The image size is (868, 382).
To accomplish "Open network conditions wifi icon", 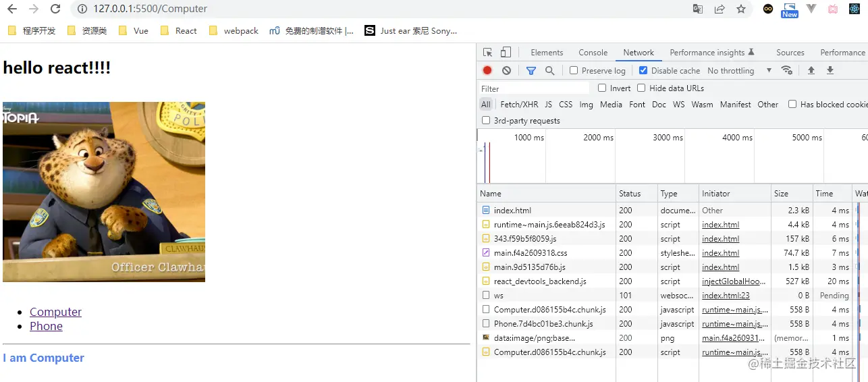I will point(786,70).
